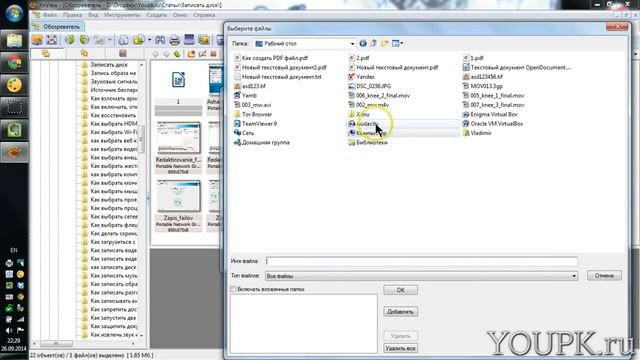Open the Папка location dropdown
640x360 pixels.
pyautogui.click(x=352, y=44)
